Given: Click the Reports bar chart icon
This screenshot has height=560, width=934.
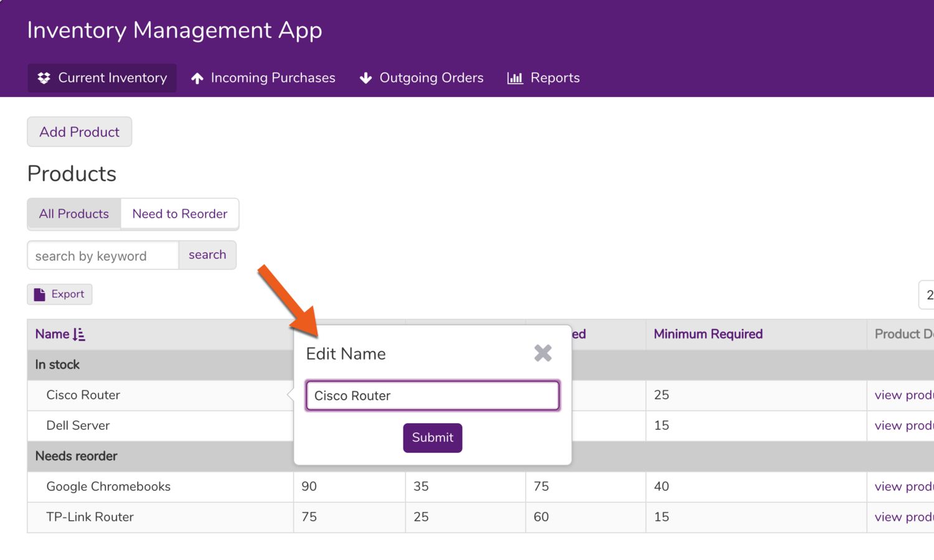Looking at the screenshot, I should (x=515, y=78).
